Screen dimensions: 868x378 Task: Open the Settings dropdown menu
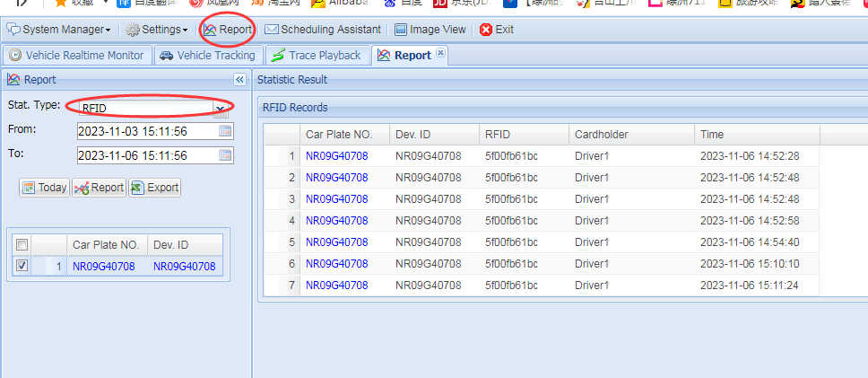click(157, 30)
